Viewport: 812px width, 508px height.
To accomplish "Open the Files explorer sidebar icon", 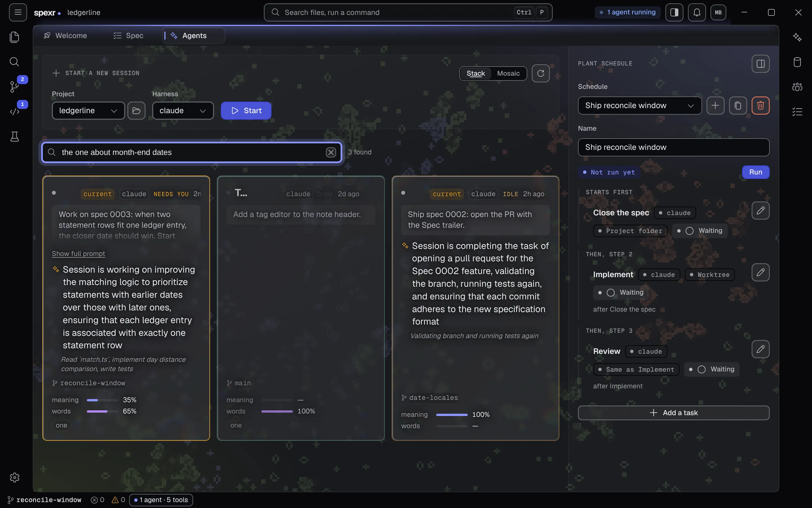I will 14,37.
